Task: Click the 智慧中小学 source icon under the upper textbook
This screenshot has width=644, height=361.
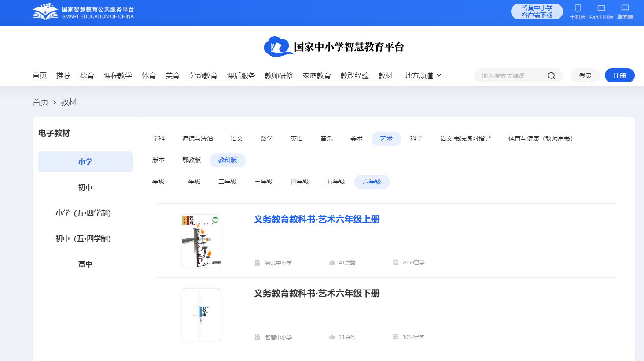Action: pos(258,262)
